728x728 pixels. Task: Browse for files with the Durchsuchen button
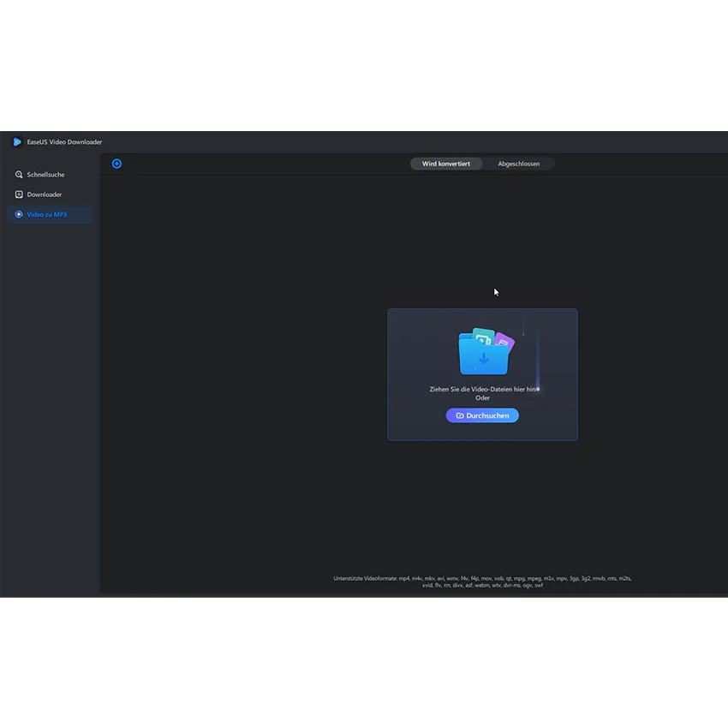tap(482, 416)
